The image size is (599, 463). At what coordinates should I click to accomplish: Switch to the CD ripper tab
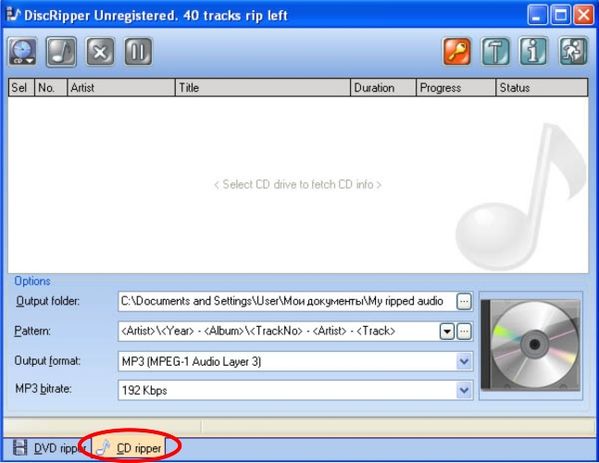click(x=129, y=448)
